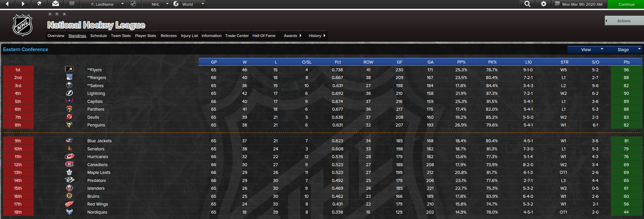Click the Devils team logo

click(x=69, y=117)
